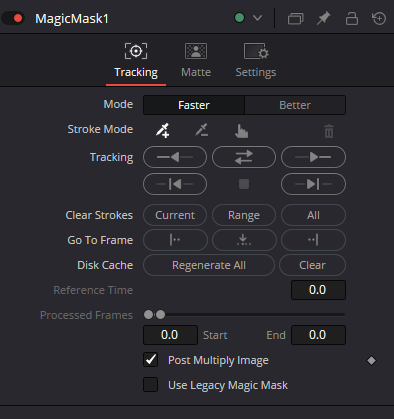The width and height of the screenshot is (394, 419).
Task: Select the add stroke eyedropper tool
Action: (163, 130)
